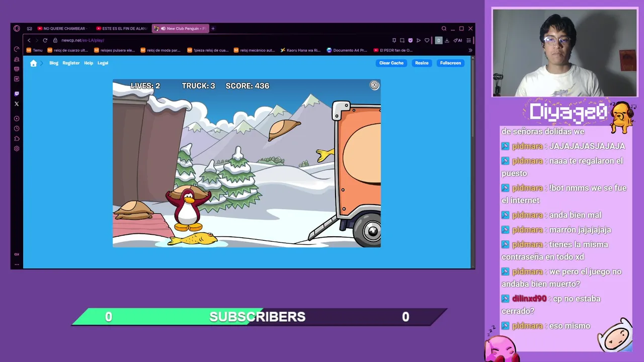Click the home icon on the New Club Penguin page
Image resolution: width=644 pixels, height=362 pixels.
(x=33, y=63)
